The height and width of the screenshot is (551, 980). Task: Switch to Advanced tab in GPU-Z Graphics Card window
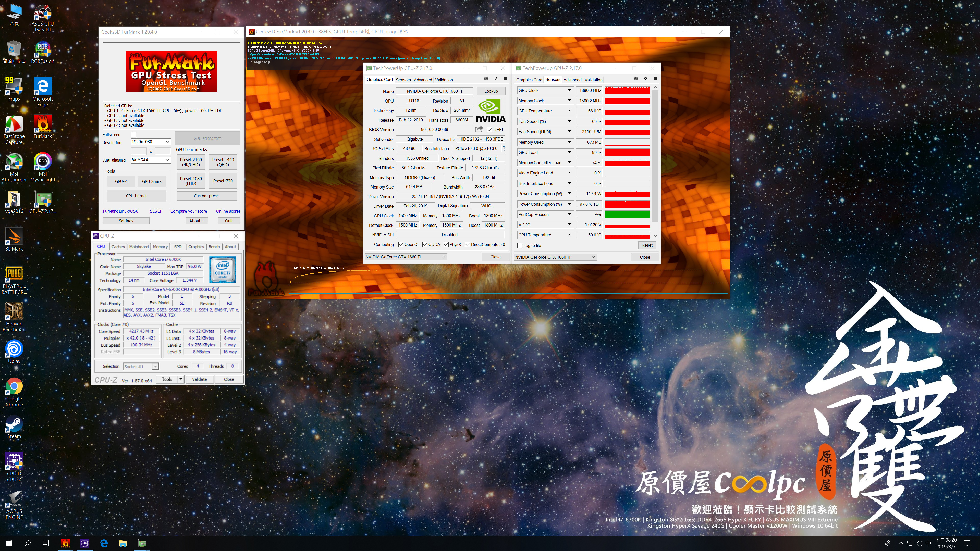pos(423,80)
